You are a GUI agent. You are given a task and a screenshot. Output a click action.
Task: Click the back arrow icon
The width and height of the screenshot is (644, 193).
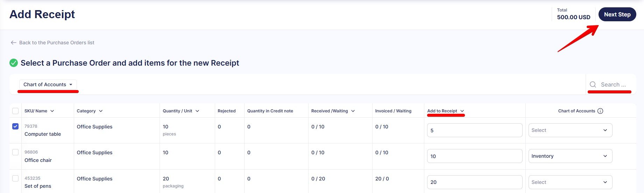coord(13,43)
